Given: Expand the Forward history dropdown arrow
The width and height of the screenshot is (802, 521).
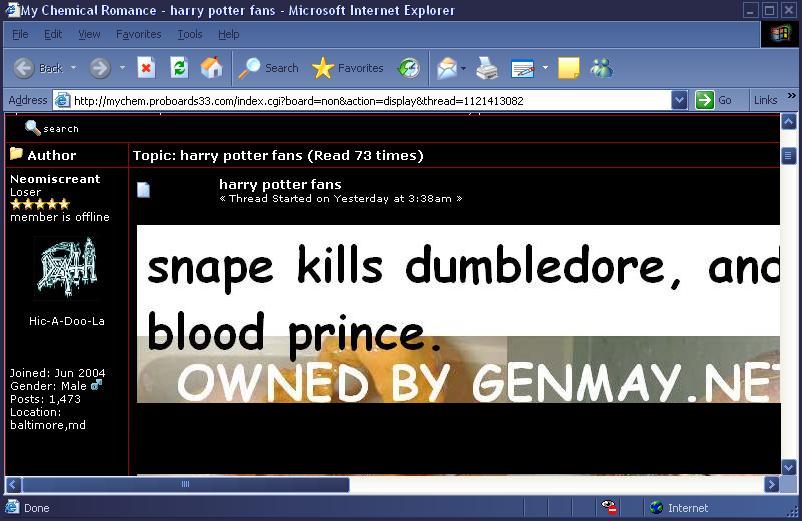Looking at the screenshot, I should (x=122, y=68).
